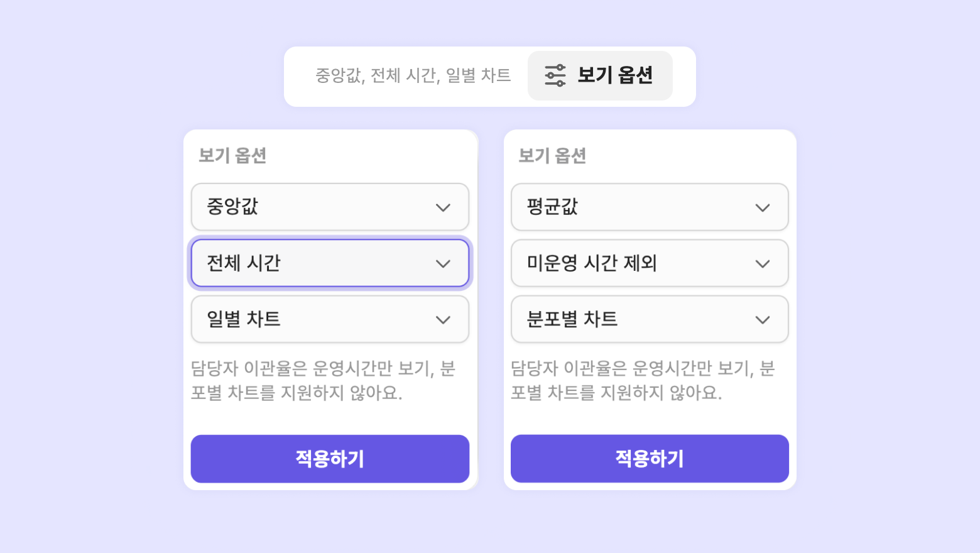Click the sliders icon beside 보기 옵션
The width and height of the screenshot is (980, 553).
point(555,75)
